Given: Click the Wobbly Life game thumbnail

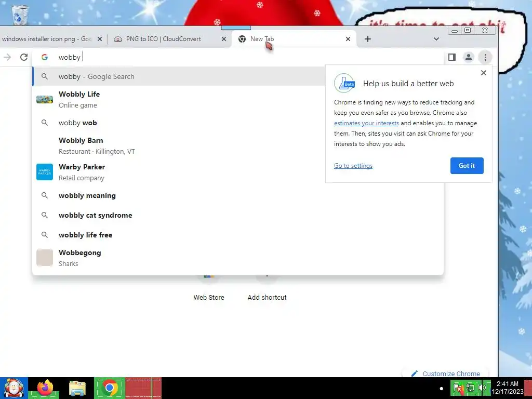Looking at the screenshot, I should 45,99.
